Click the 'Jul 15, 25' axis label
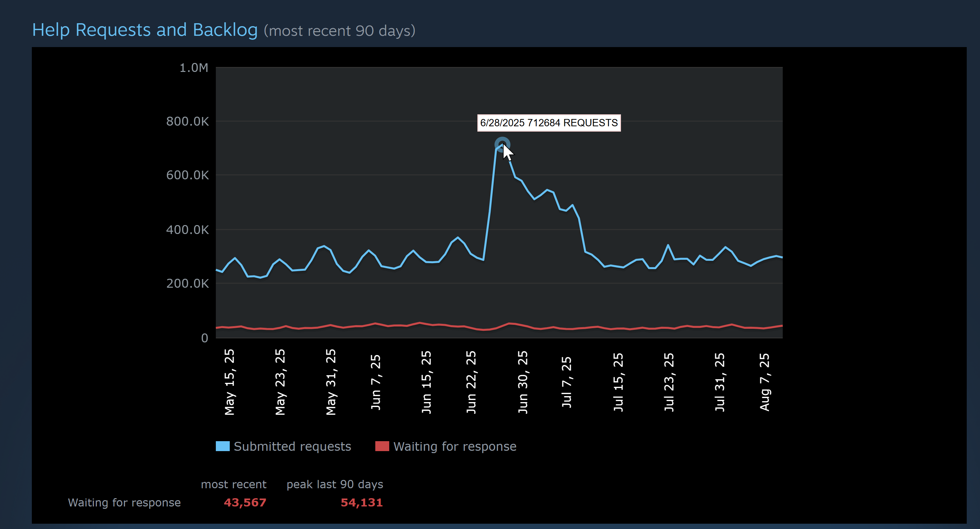 pos(618,382)
